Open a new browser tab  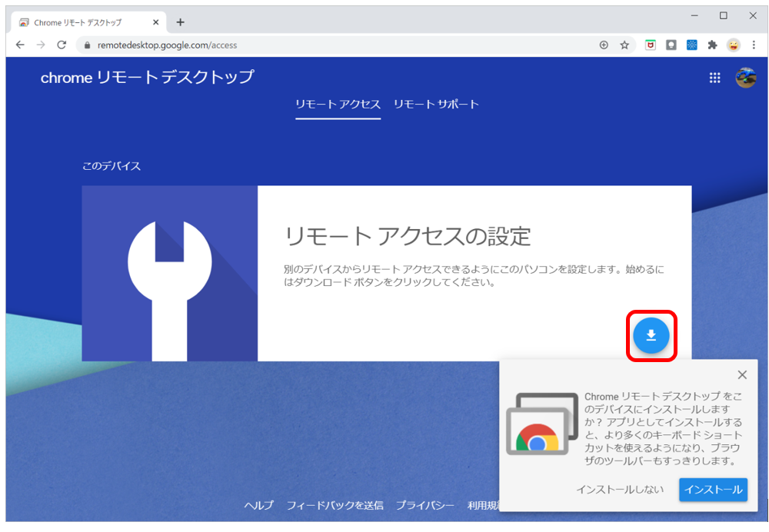[x=181, y=22]
